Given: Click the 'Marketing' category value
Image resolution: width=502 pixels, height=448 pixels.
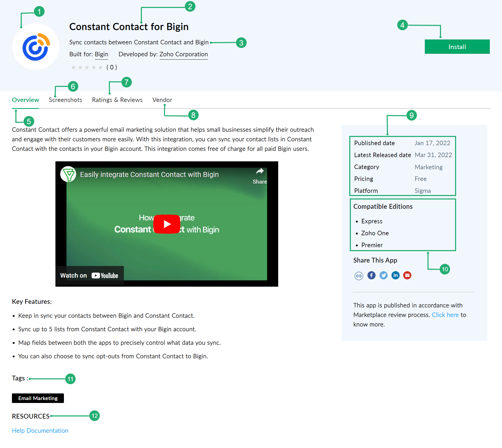Looking at the screenshot, I should (429, 167).
